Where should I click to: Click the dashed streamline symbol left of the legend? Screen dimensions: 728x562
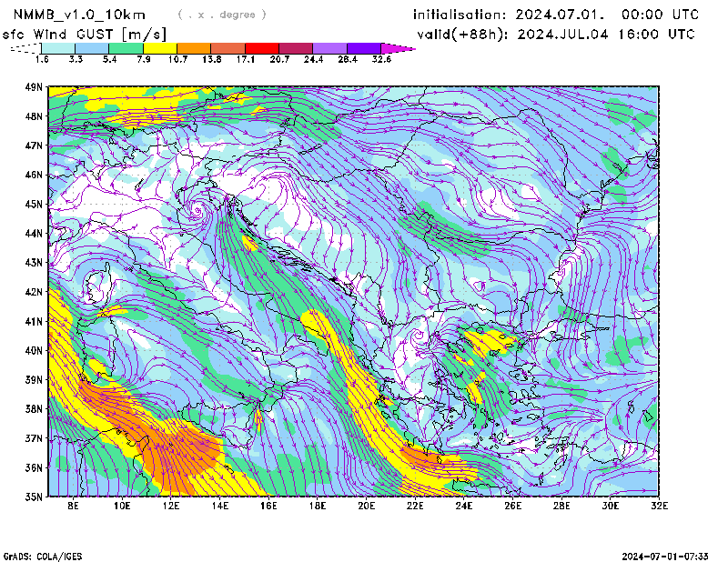(x=24, y=48)
